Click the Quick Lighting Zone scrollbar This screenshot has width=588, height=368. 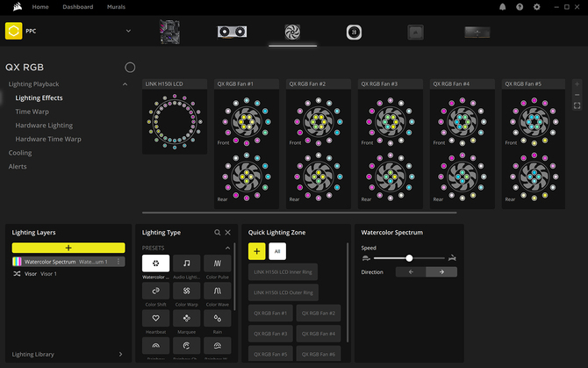click(x=348, y=292)
